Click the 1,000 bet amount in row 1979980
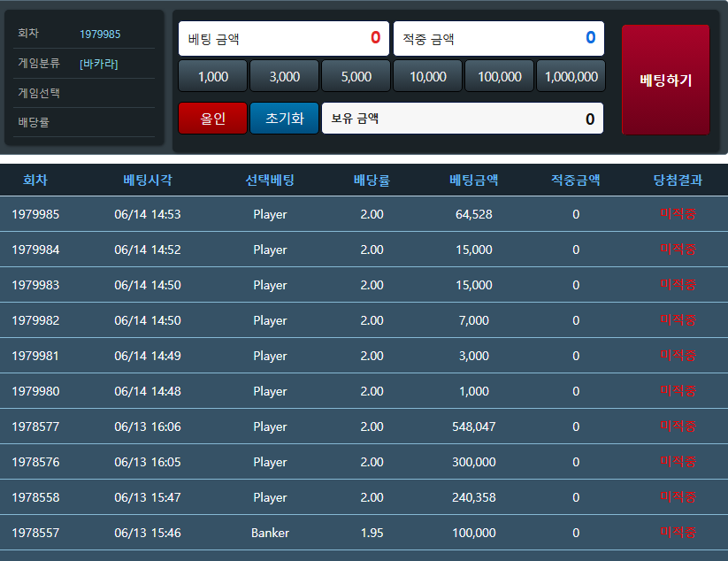728x561 pixels. [473, 391]
